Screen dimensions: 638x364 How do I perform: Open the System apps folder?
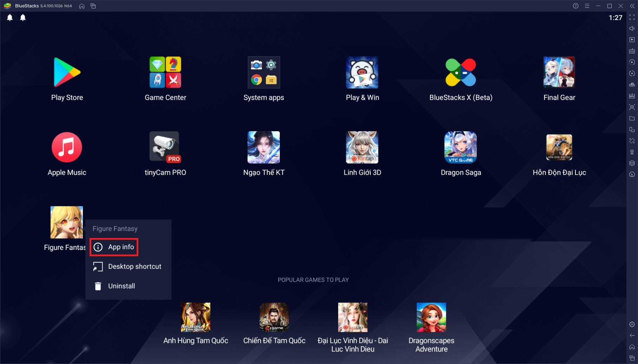pos(264,72)
